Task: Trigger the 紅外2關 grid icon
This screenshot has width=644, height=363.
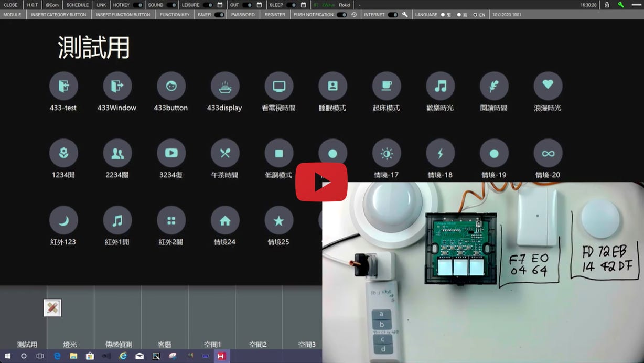Action: [x=171, y=220]
